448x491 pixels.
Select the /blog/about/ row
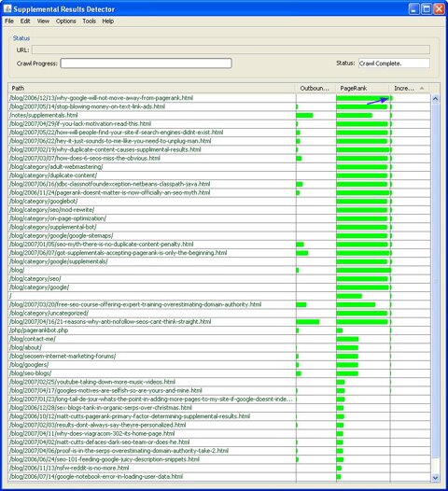pos(219,348)
